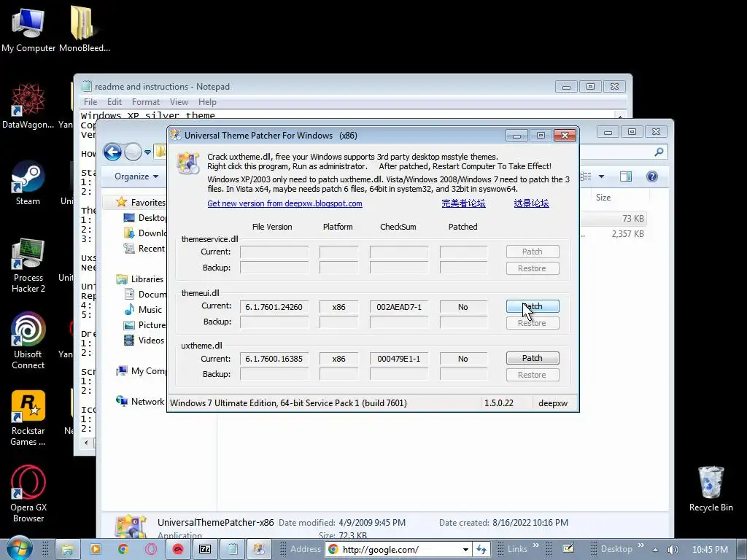Show hidden system tray icons arrow
The height and width of the screenshot is (560, 747).
(x=656, y=550)
